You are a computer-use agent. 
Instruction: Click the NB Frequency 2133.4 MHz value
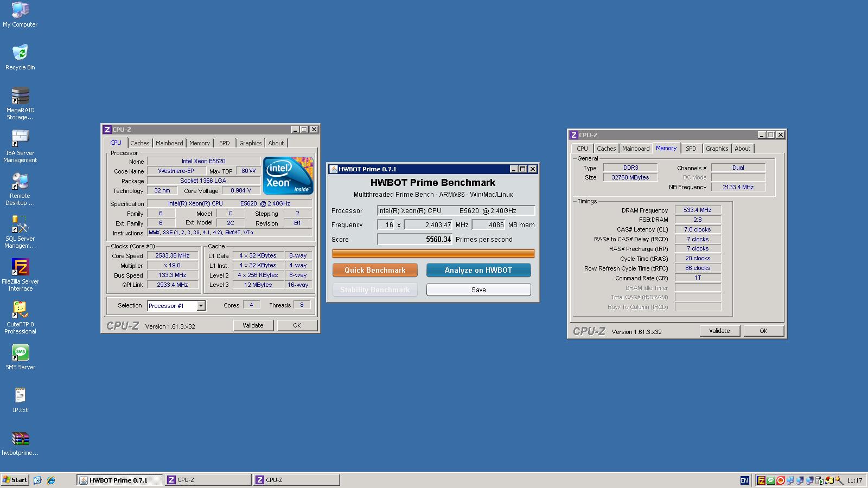738,187
